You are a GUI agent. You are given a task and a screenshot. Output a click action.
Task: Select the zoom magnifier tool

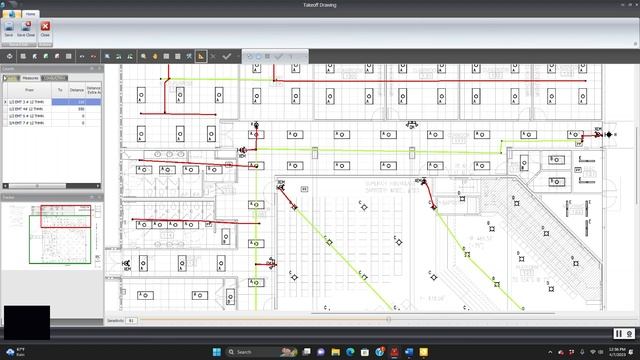pyautogui.click(x=144, y=56)
